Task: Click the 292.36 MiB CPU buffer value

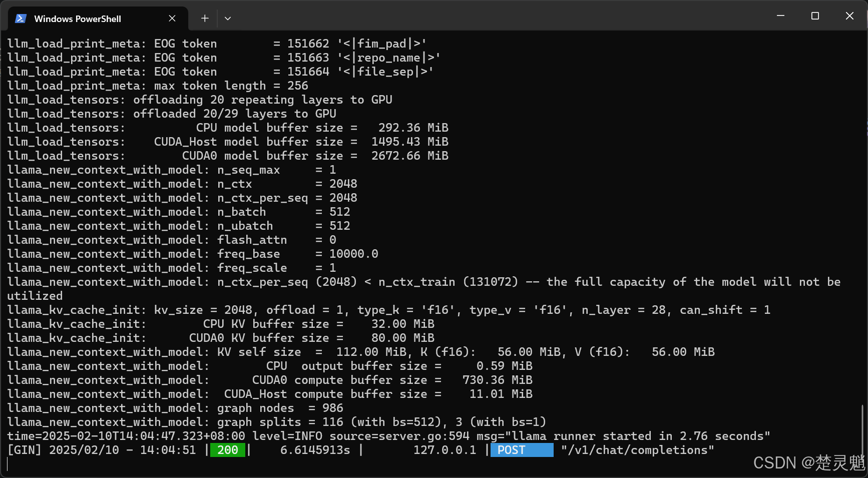Action: 413,128
